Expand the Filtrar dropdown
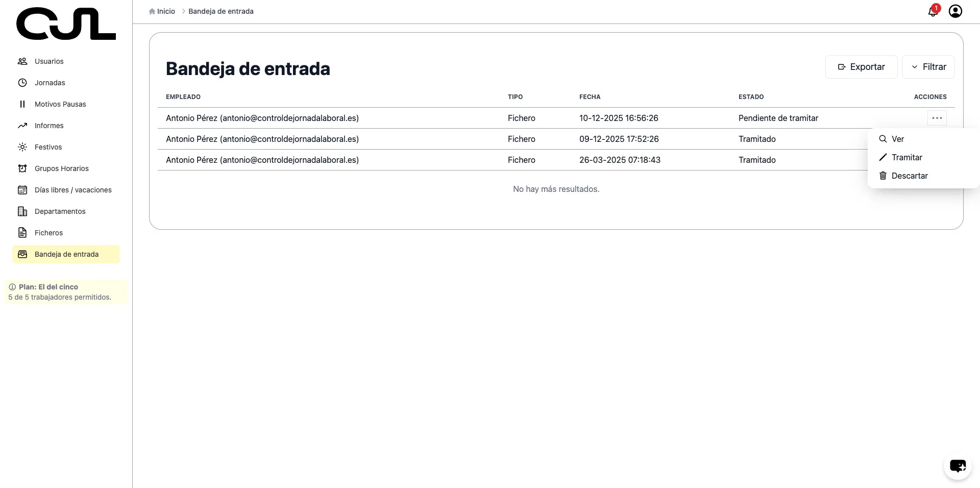Viewport: 980px width, 488px height. click(x=928, y=67)
